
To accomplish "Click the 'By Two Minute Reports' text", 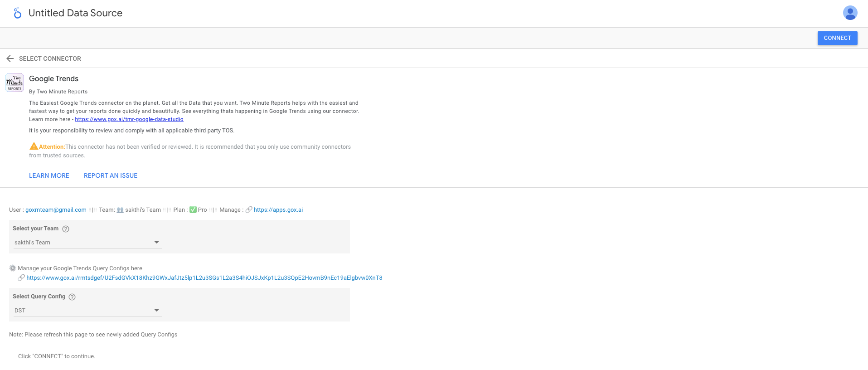I will coord(58,92).
